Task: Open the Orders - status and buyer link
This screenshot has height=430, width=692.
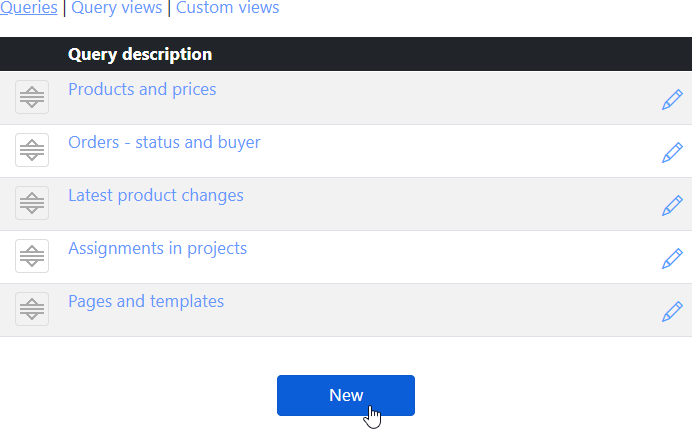Action: [164, 142]
